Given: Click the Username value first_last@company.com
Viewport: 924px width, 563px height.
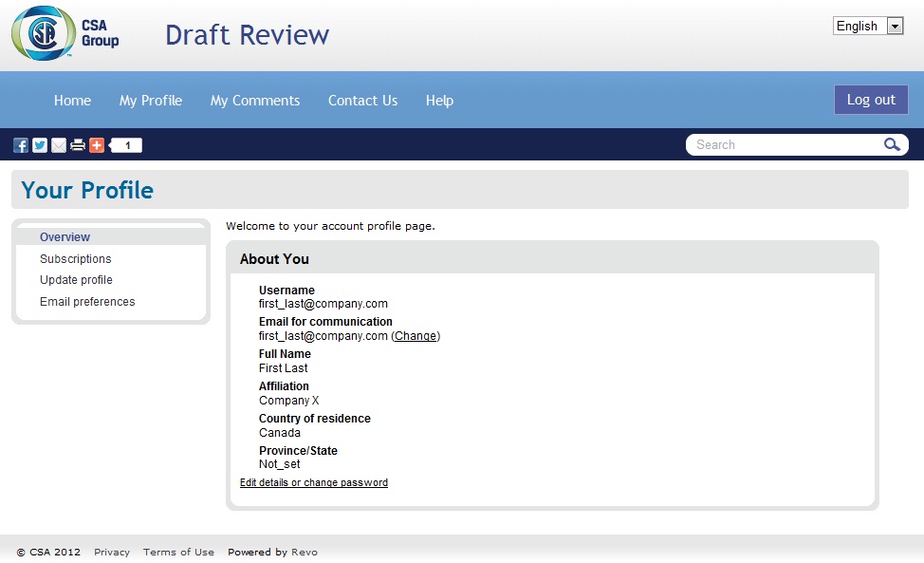Looking at the screenshot, I should coord(323,304).
